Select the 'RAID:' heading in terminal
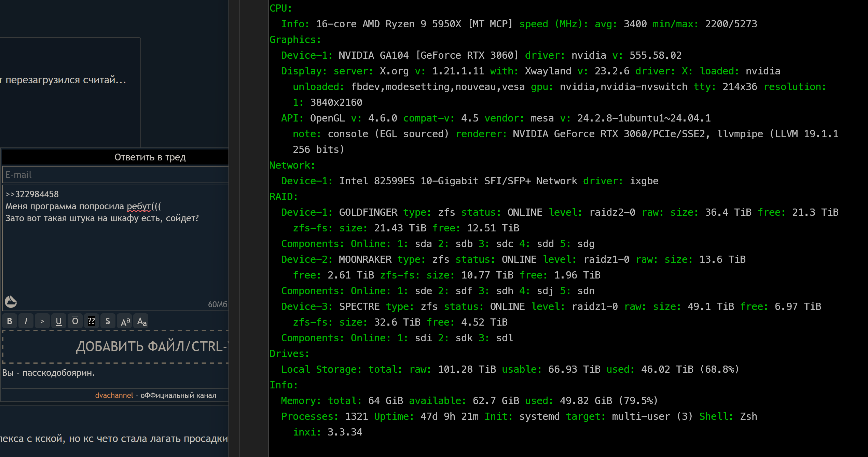The image size is (868, 457). click(284, 197)
